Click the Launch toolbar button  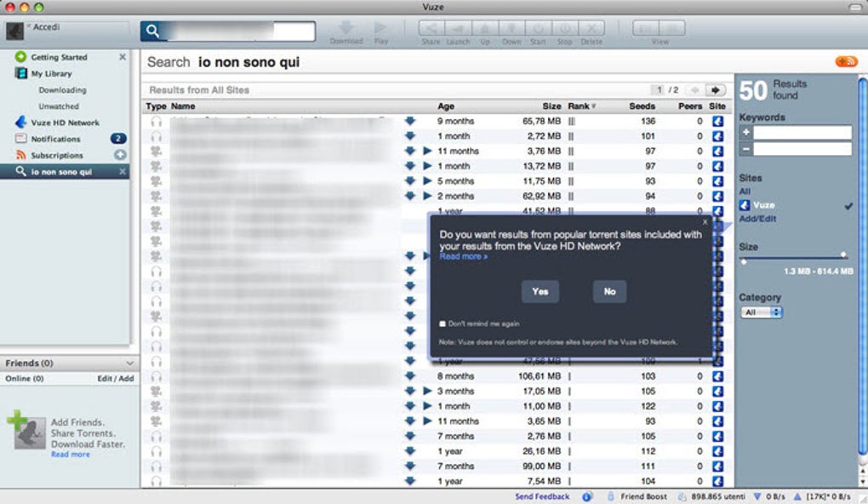coord(458,28)
